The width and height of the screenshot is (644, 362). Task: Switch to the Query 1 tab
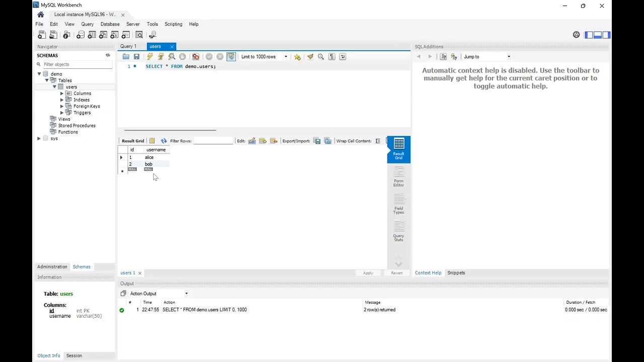(128, 46)
